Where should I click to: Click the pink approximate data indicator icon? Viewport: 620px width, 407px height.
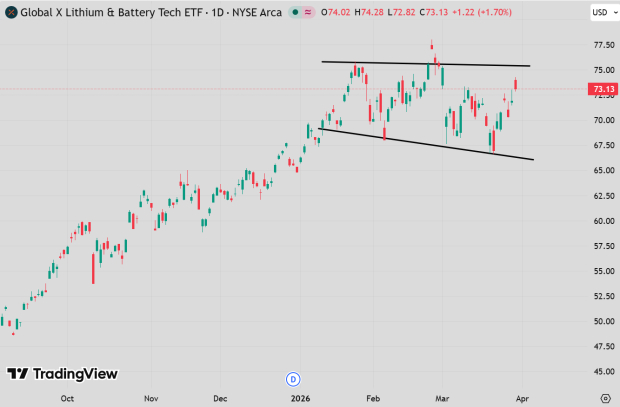click(x=309, y=13)
